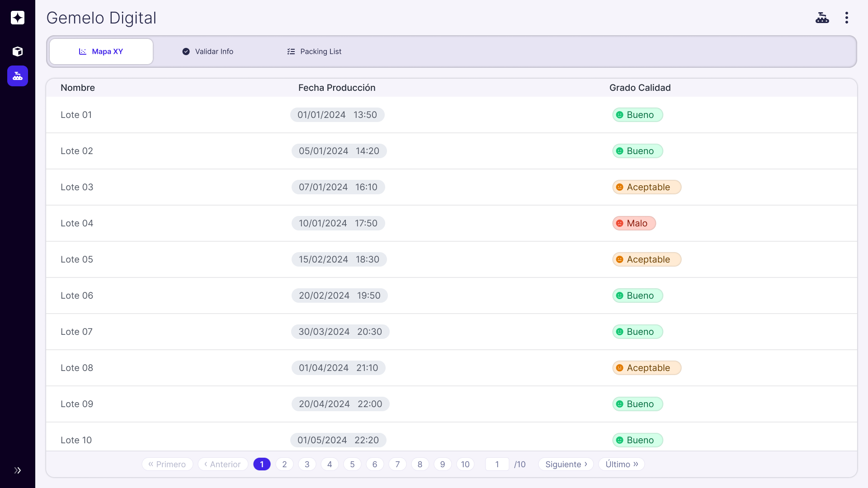
Task: Click the star logo icon in sidebar
Action: (x=18, y=18)
